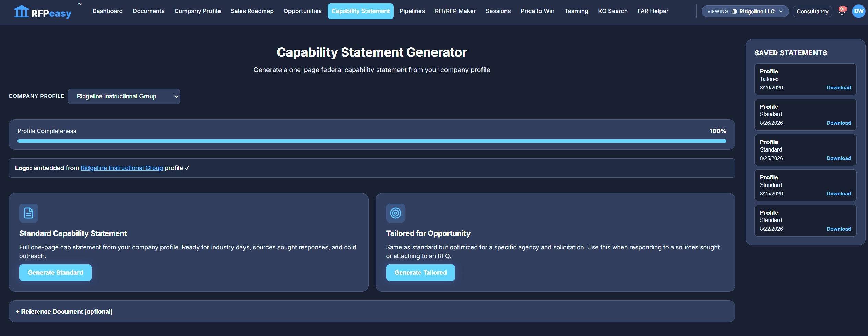This screenshot has width=868, height=336.
Task: Open the FAR Helper tab
Action: (x=653, y=11)
